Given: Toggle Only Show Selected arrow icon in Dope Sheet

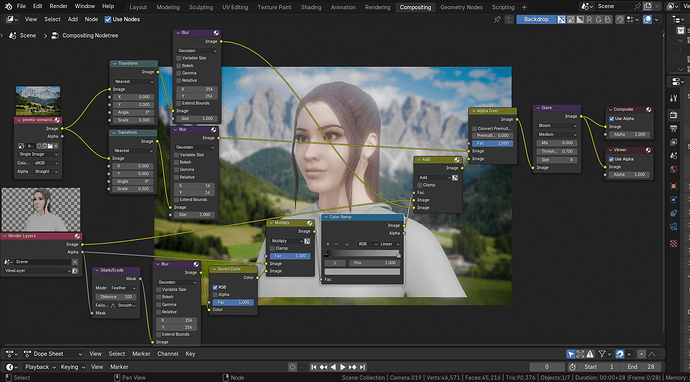Looking at the screenshot, I should 571,354.
